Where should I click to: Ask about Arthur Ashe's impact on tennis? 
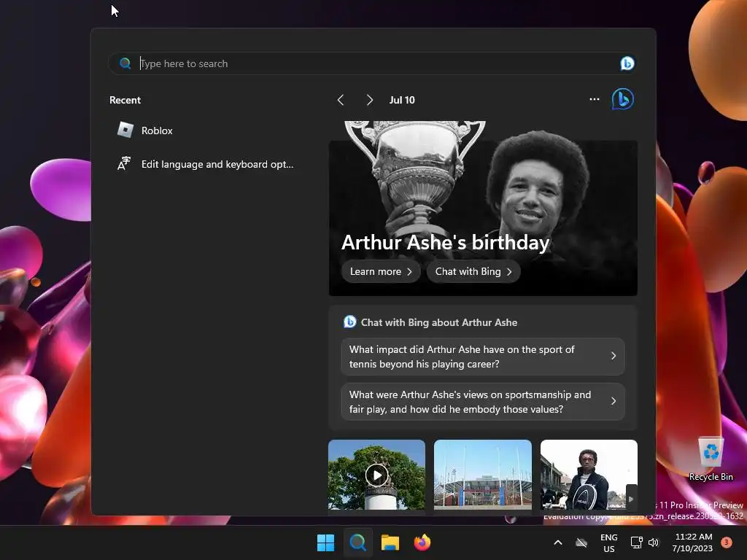click(483, 357)
